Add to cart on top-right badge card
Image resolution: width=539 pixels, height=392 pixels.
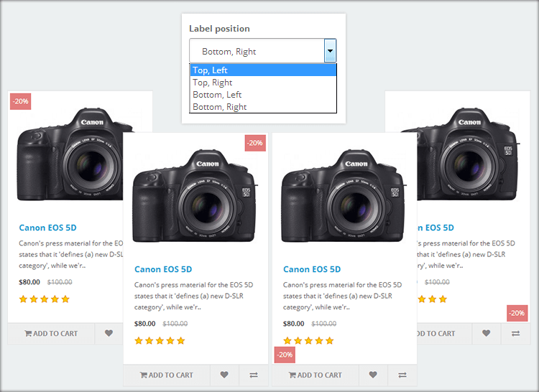[x=166, y=375]
